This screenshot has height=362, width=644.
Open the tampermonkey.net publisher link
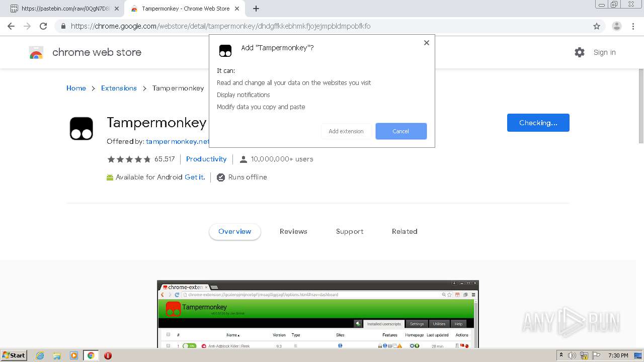click(178, 141)
